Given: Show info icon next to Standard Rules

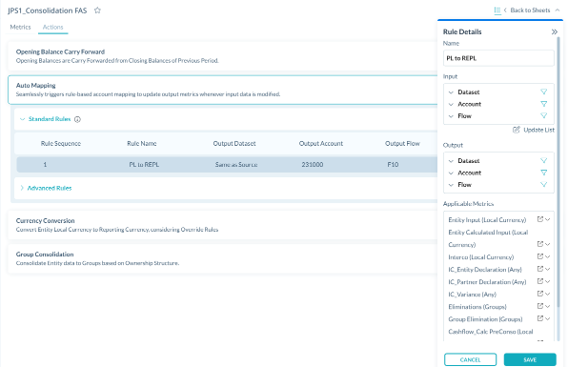Looking at the screenshot, I should (77, 119).
